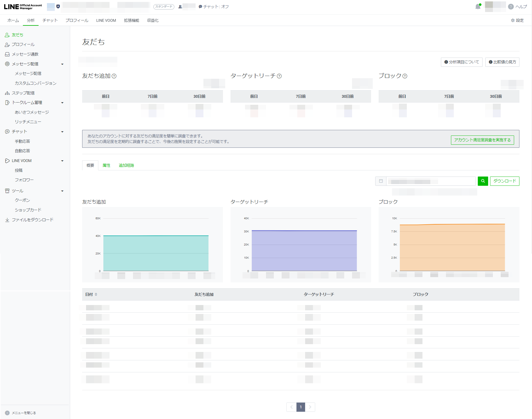Switch to the 属性 tab

coord(106,165)
